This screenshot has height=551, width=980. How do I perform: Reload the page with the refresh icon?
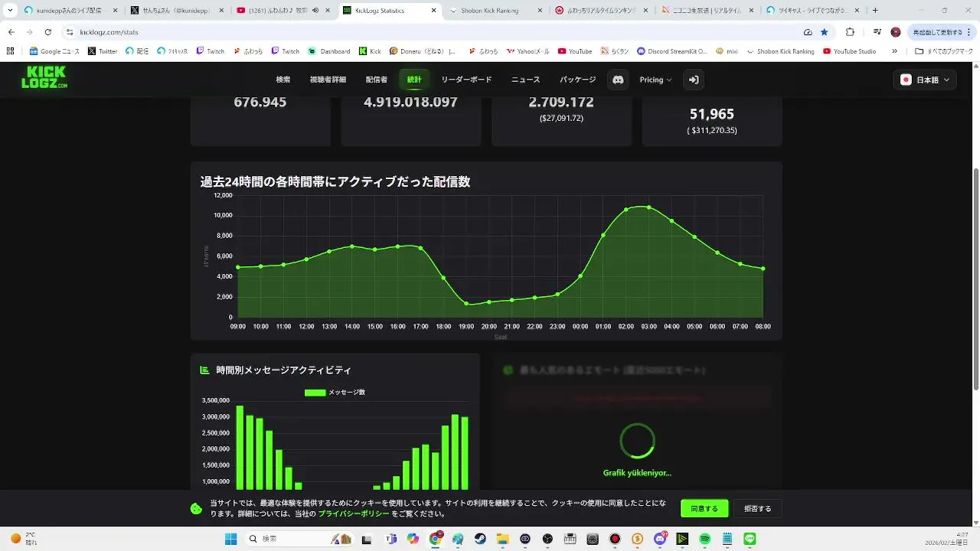(47, 32)
